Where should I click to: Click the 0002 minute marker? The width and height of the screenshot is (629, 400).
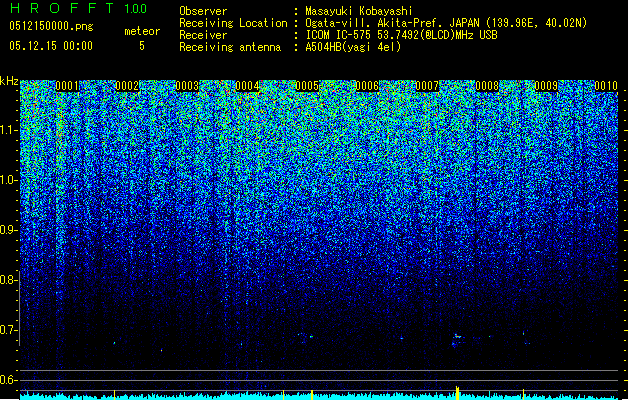127,86
